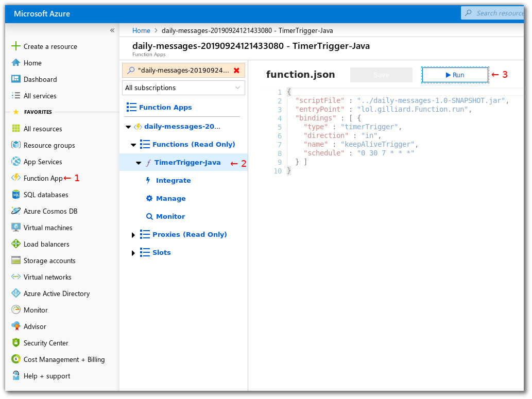Image resolution: width=532 pixels, height=399 pixels.
Task: Collapse the TimerTrigger-Java tree node
Action: [139, 163]
